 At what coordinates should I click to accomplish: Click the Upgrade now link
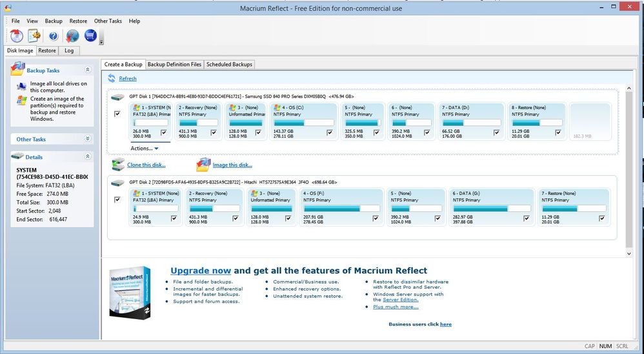pos(201,271)
